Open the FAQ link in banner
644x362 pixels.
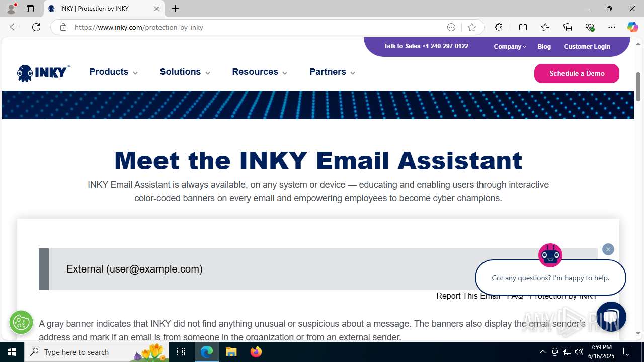515,296
